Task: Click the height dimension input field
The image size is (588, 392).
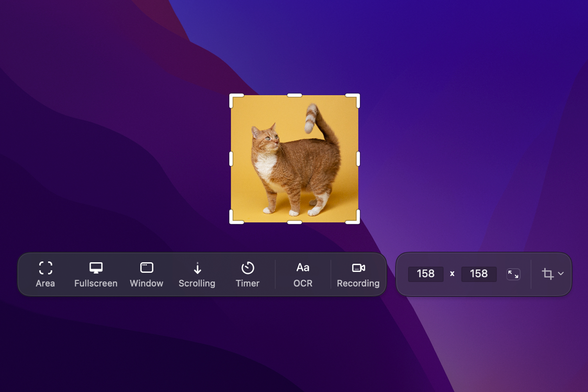Action: pyautogui.click(x=479, y=274)
